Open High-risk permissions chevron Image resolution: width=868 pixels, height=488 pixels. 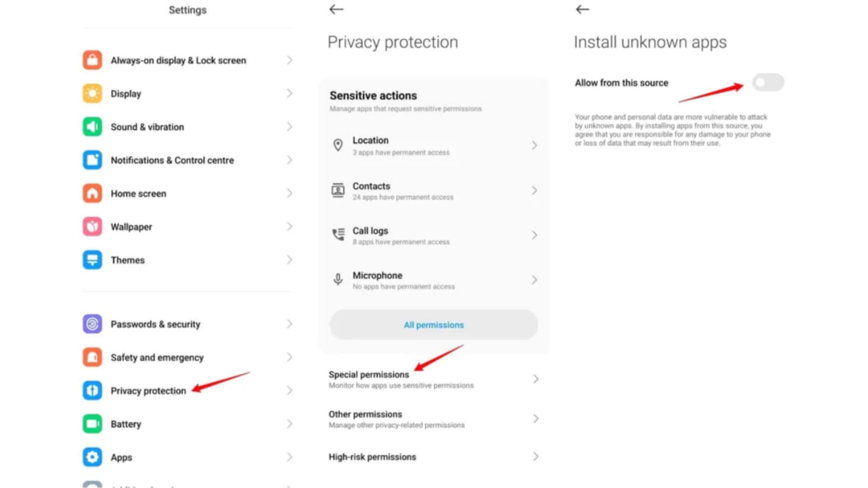coord(535,457)
